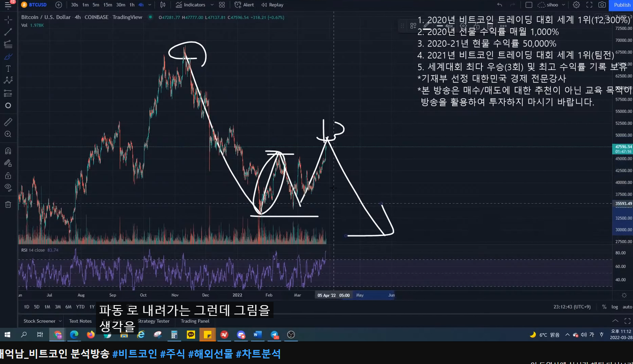Open the Stock Screener tab
This screenshot has height=364, width=633.
pyautogui.click(x=39, y=321)
